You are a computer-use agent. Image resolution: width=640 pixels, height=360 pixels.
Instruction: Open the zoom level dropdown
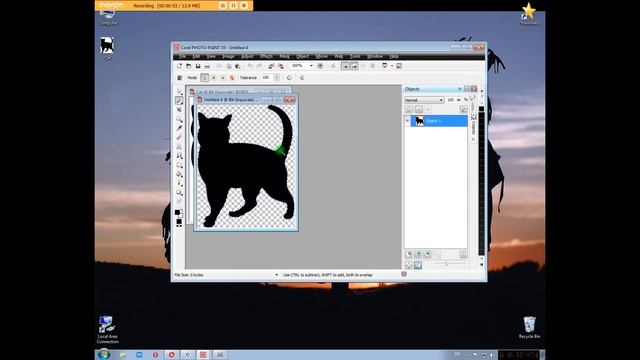click(311, 66)
